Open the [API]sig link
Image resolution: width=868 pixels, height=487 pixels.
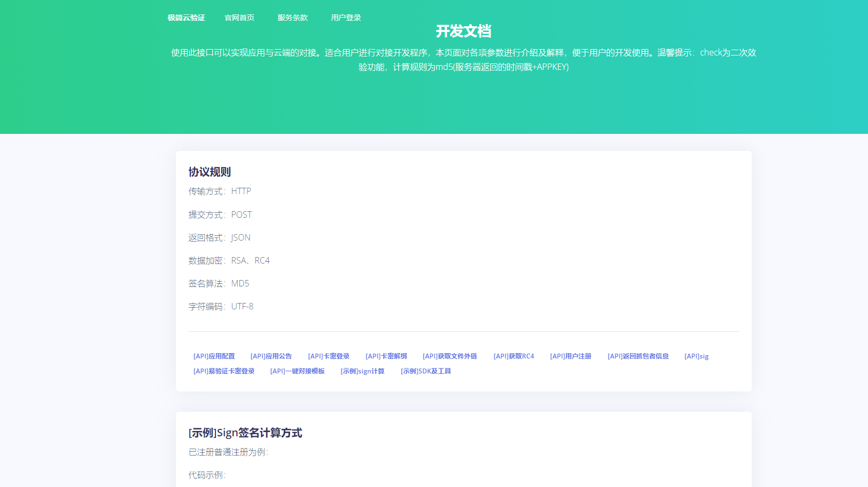pyautogui.click(x=696, y=356)
